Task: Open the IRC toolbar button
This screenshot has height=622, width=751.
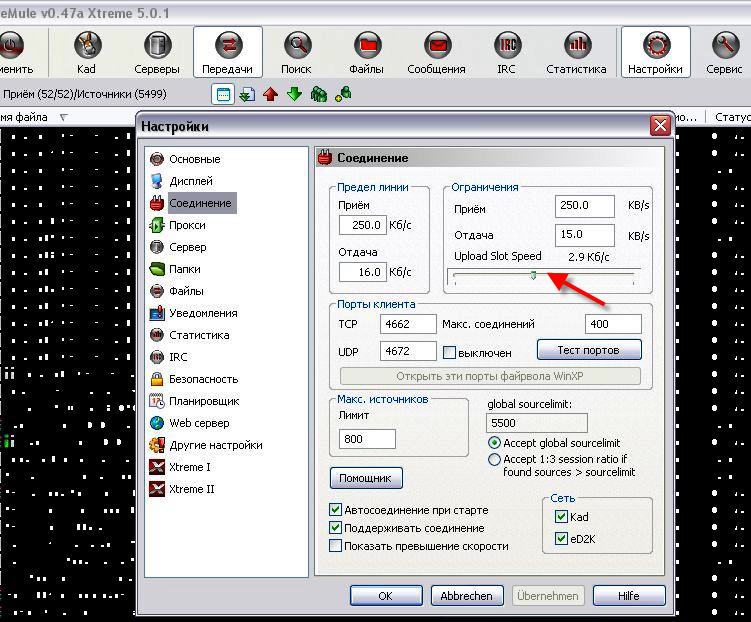Action: coord(506,53)
